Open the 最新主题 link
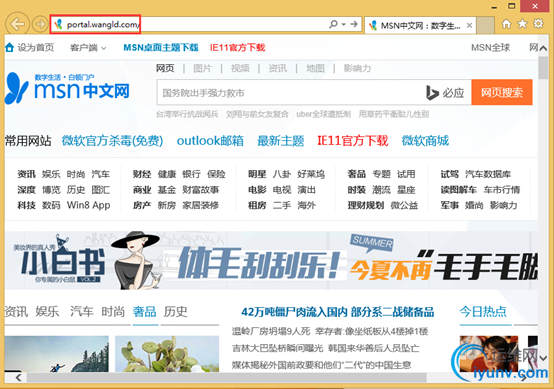This screenshot has height=389, width=554. click(281, 141)
